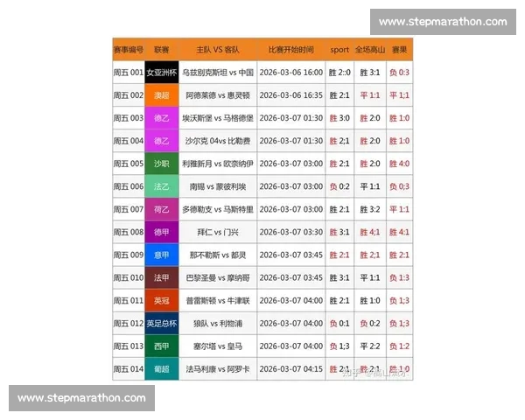Select the 周五 009 cell

129,255
